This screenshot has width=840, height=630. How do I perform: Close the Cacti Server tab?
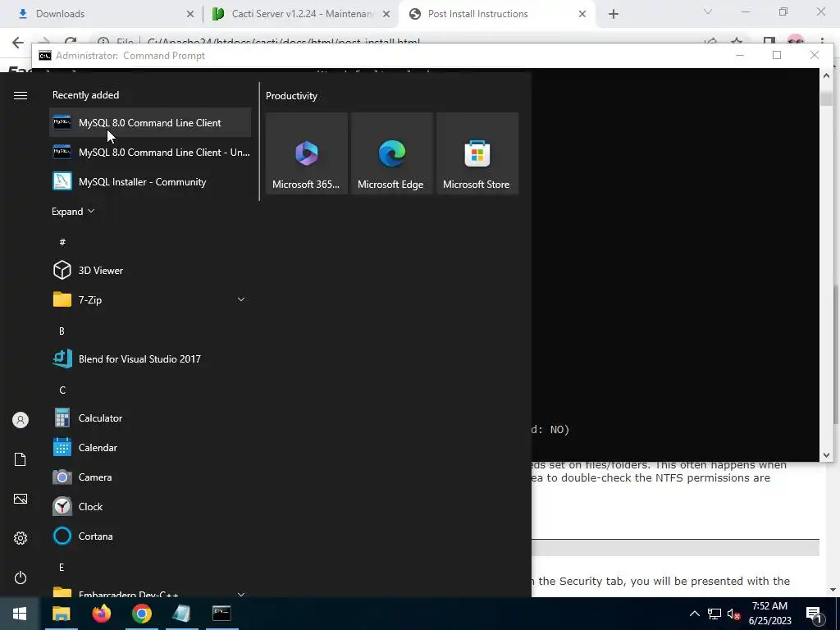[386, 14]
